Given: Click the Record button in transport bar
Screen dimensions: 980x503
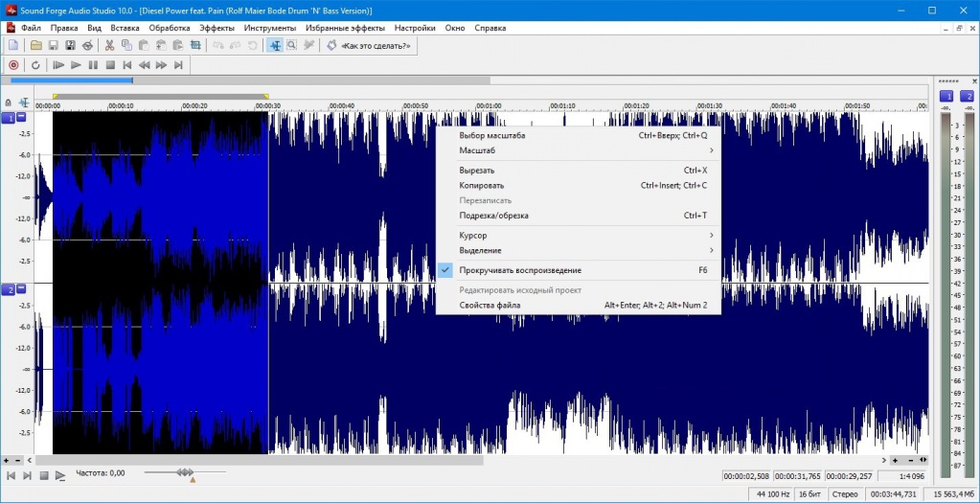Looking at the screenshot, I should tap(13, 65).
